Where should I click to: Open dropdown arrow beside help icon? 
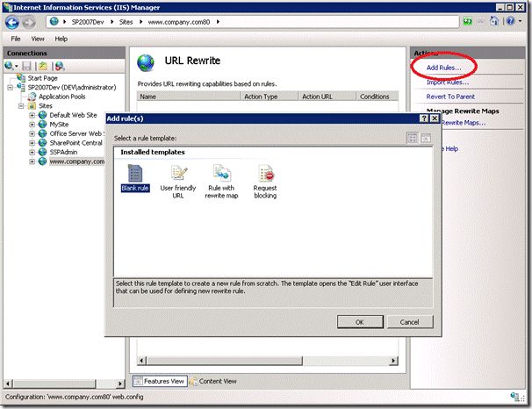(520, 21)
